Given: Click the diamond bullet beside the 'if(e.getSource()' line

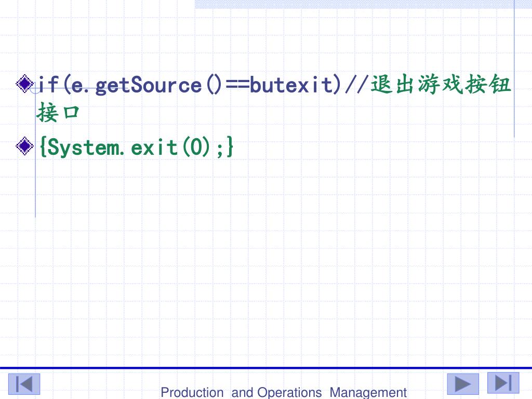Looking at the screenshot, I should [x=25, y=84].
